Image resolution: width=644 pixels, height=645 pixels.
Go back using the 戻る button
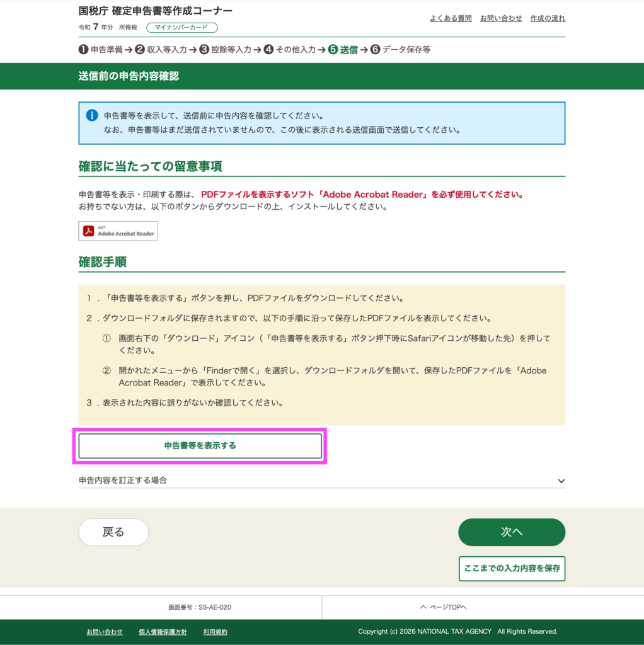click(x=113, y=532)
